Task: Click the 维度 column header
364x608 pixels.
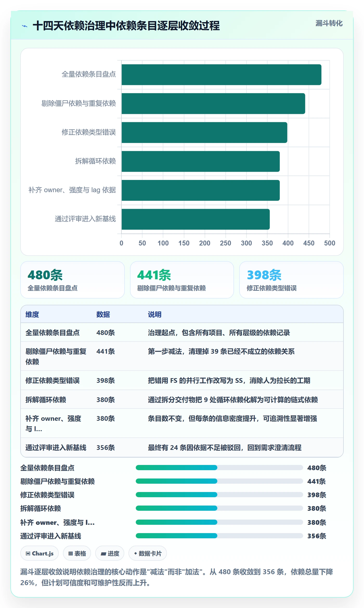Action: point(32,314)
